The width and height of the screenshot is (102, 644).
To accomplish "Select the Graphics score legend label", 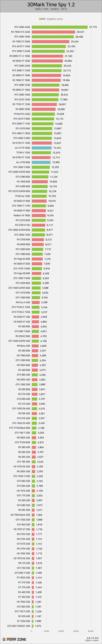I will tap(55, 19).
